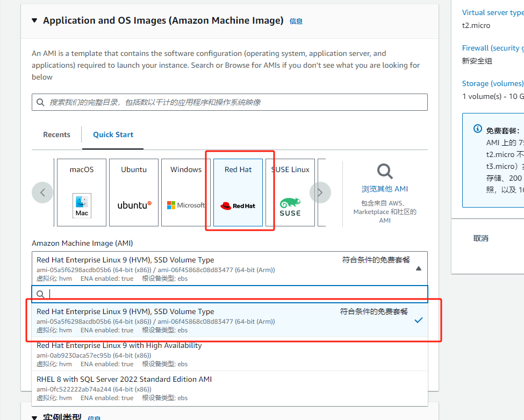Choose Red Hat Enterprise Linux 9 with High Availability
Viewport: 524px width, 420px height.
[229, 354]
